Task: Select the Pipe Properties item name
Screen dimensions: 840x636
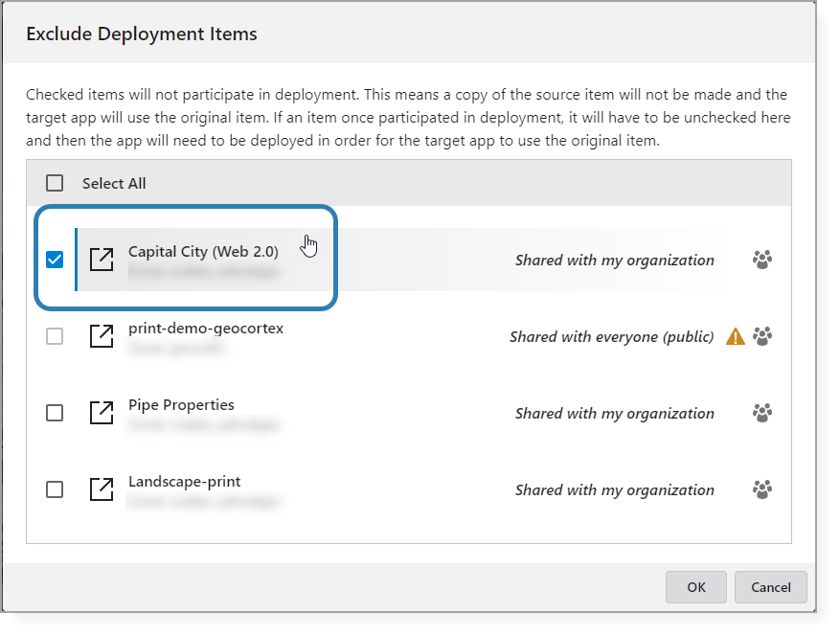Action: coord(181,405)
